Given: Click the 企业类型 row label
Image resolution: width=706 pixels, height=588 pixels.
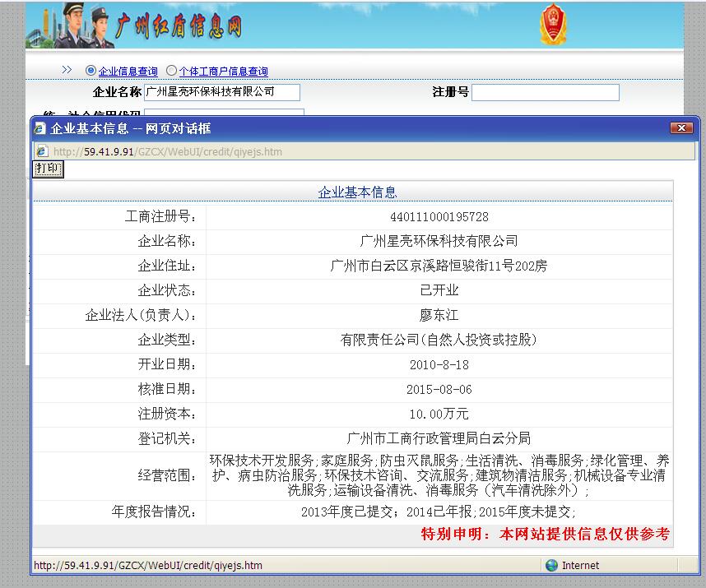Looking at the screenshot, I should click(x=166, y=340).
